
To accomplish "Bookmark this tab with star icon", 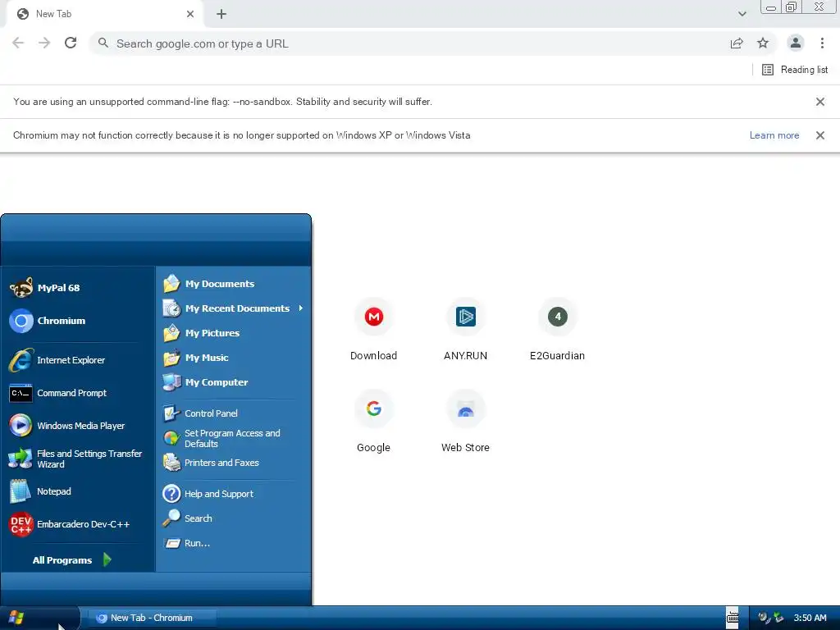I will [763, 43].
